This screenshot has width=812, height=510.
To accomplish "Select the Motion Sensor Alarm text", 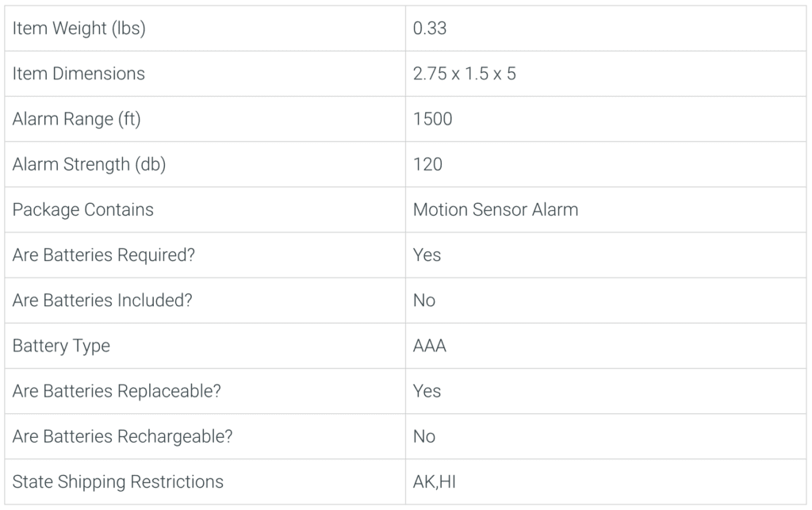I will tap(496, 209).
